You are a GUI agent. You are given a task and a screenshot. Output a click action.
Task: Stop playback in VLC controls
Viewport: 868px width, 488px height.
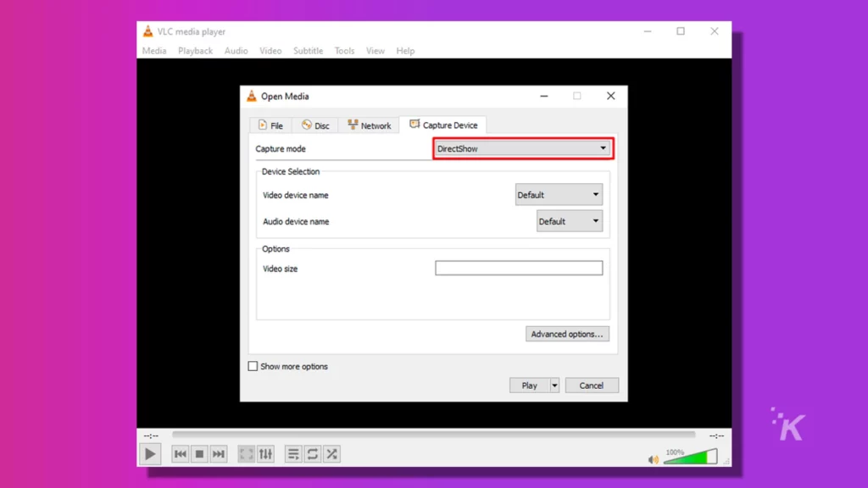(199, 454)
